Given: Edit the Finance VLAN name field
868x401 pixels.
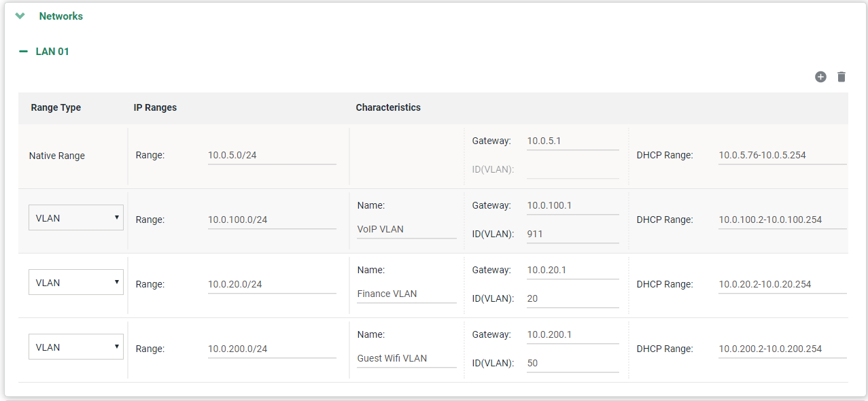Looking at the screenshot, I should tap(406, 294).
